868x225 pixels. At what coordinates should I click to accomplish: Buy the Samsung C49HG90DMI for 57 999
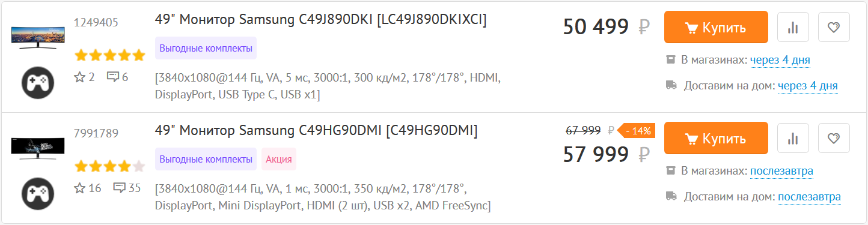tap(716, 139)
